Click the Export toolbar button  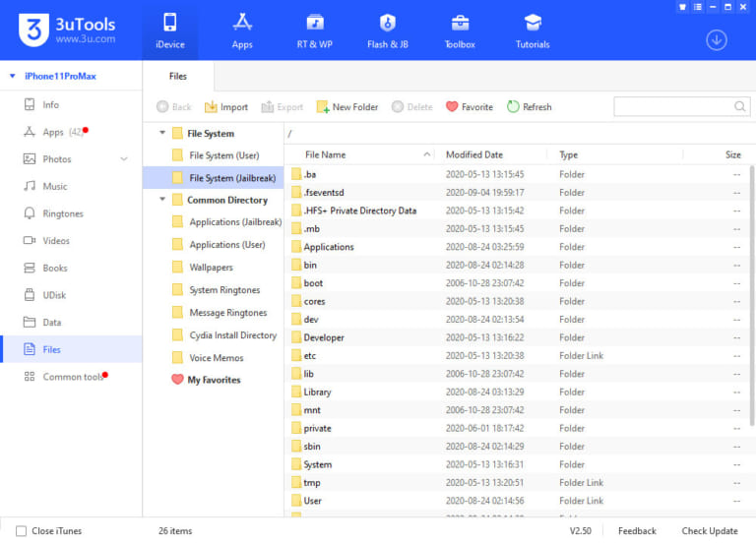pyautogui.click(x=283, y=107)
